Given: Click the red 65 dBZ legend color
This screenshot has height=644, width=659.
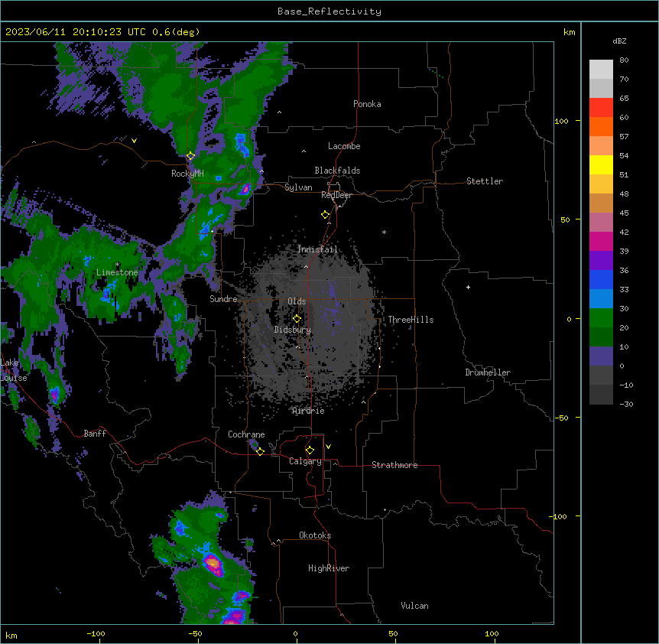Looking at the screenshot, I should [601, 108].
